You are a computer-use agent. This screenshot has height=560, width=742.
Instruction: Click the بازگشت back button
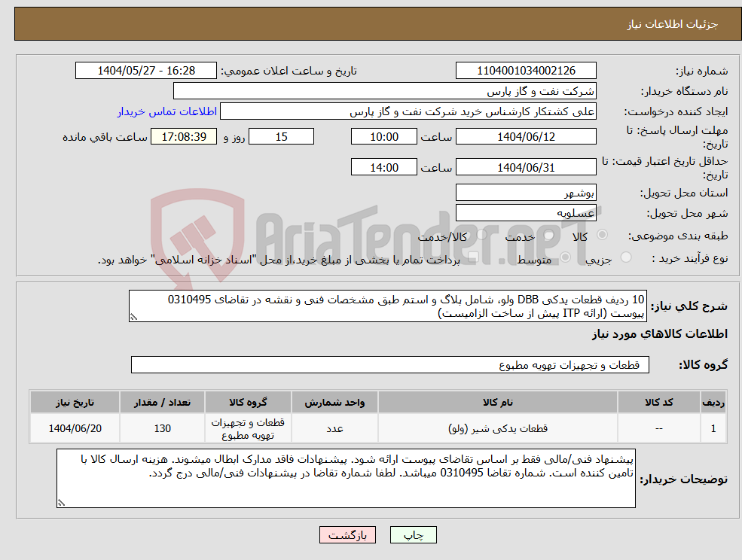pyautogui.click(x=347, y=535)
